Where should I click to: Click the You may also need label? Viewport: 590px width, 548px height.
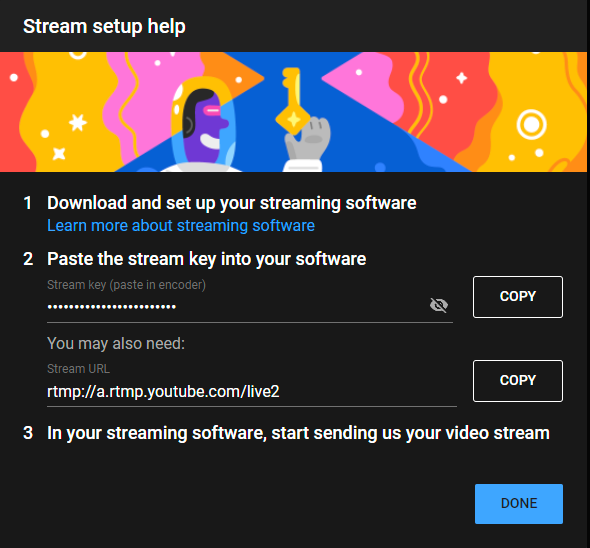tap(116, 343)
